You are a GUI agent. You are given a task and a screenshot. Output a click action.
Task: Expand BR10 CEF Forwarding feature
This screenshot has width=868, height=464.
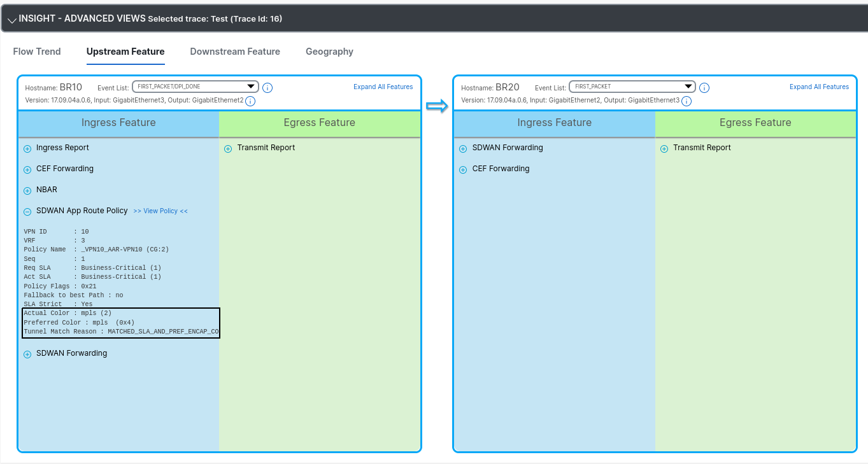(27, 170)
